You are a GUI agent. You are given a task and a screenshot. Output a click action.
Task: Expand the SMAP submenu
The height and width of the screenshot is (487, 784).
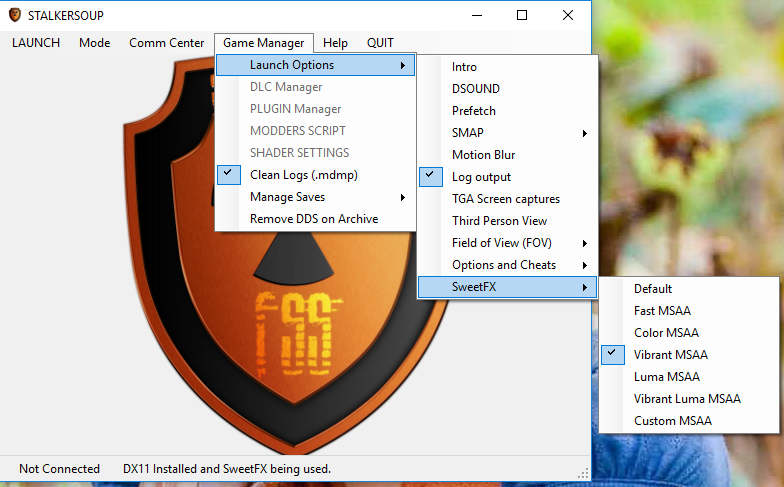pyautogui.click(x=508, y=133)
